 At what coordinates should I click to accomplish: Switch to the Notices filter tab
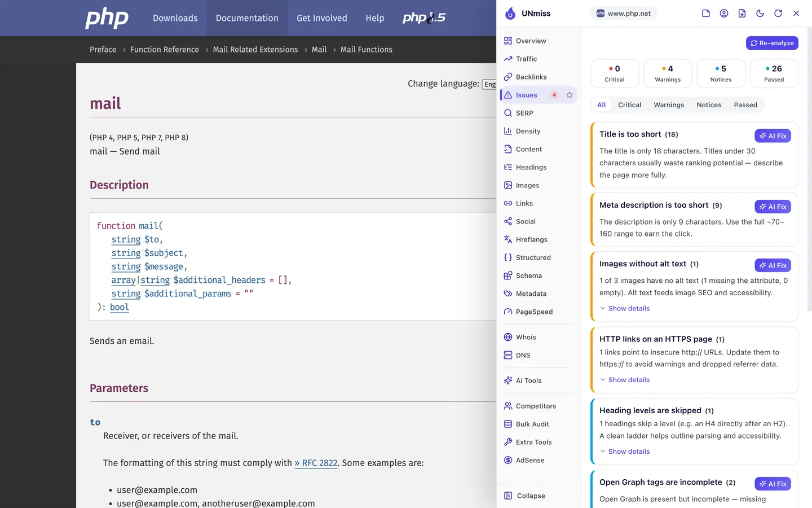[709, 105]
